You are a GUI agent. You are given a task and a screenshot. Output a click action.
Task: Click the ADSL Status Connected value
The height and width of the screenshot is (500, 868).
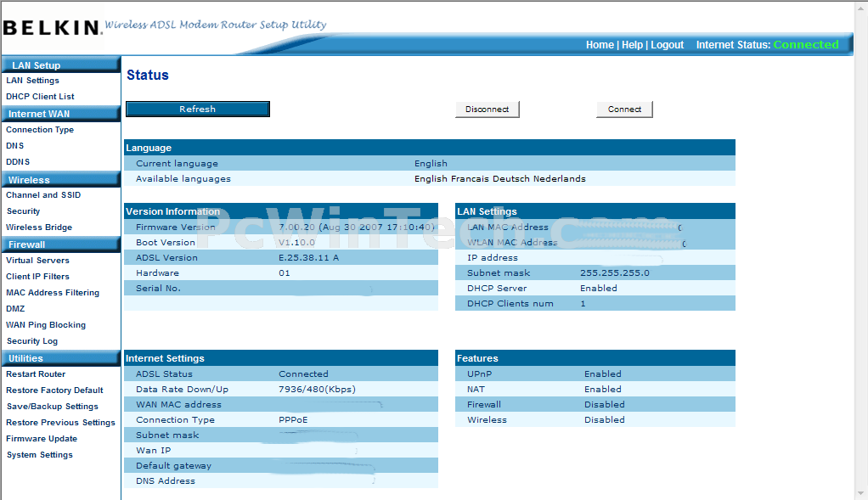pos(303,374)
